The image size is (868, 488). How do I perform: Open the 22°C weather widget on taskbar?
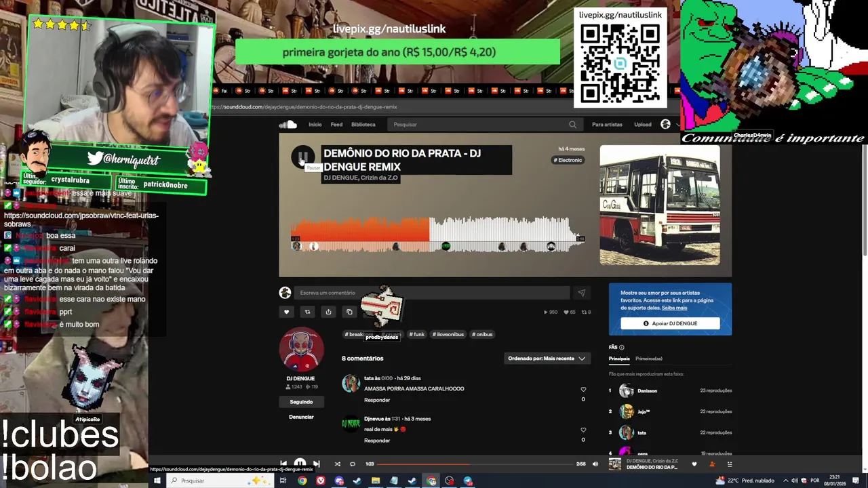click(745, 481)
